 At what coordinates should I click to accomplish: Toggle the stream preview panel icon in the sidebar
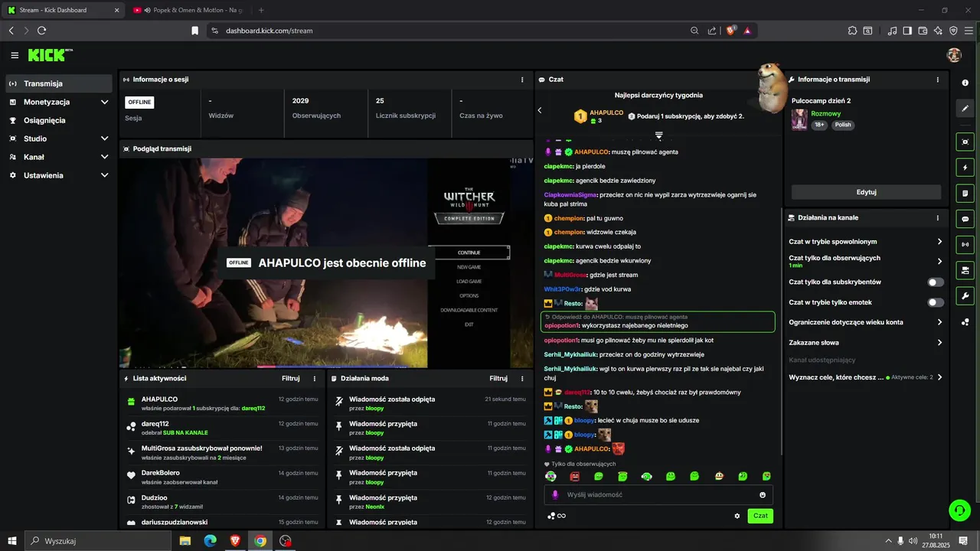coord(965,142)
